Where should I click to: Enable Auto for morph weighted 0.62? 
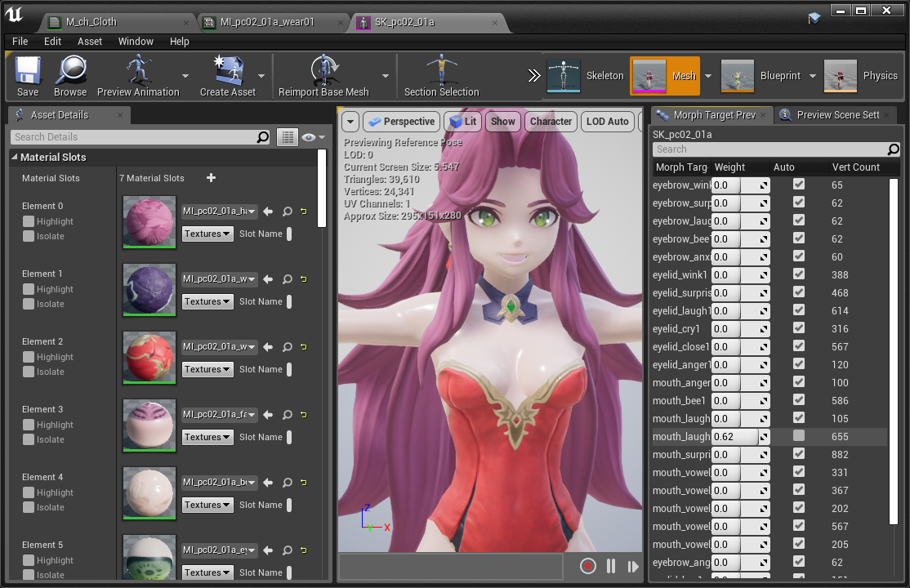pos(799,436)
